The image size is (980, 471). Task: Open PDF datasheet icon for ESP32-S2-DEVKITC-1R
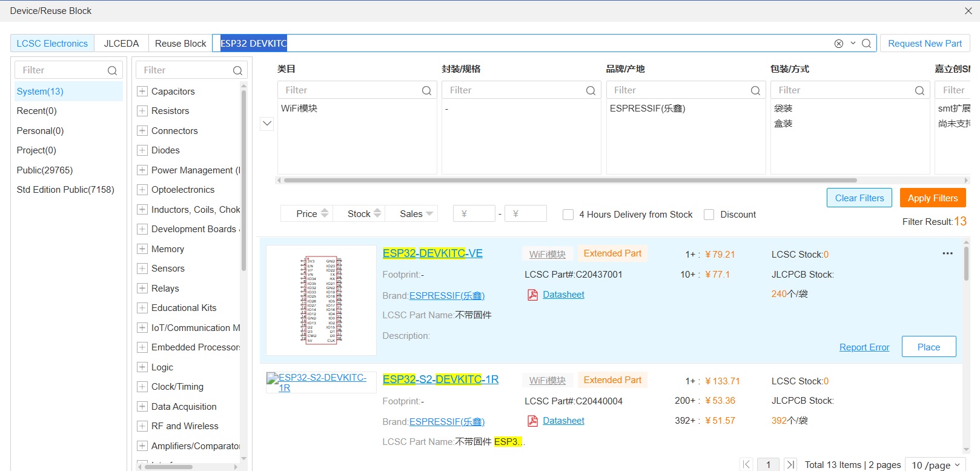[x=532, y=421]
